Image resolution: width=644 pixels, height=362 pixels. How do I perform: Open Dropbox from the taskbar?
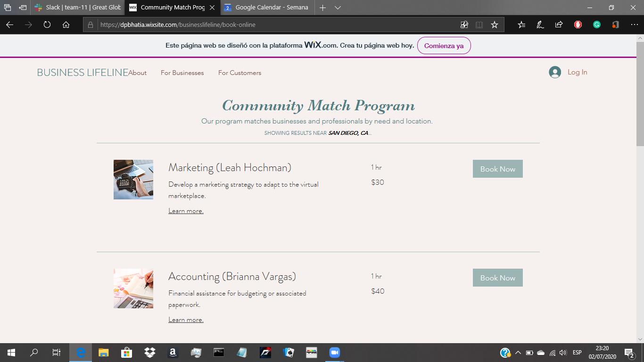click(x=150, y=353)
